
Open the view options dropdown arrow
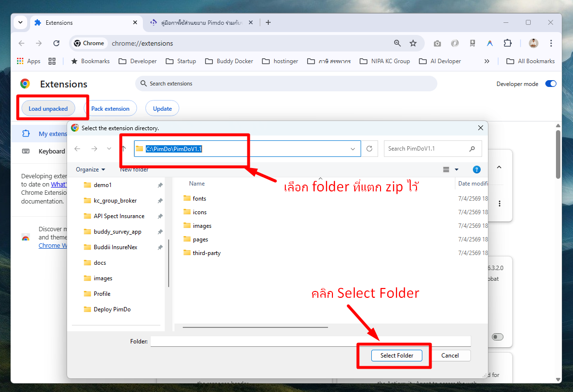[x=456, y=170]
